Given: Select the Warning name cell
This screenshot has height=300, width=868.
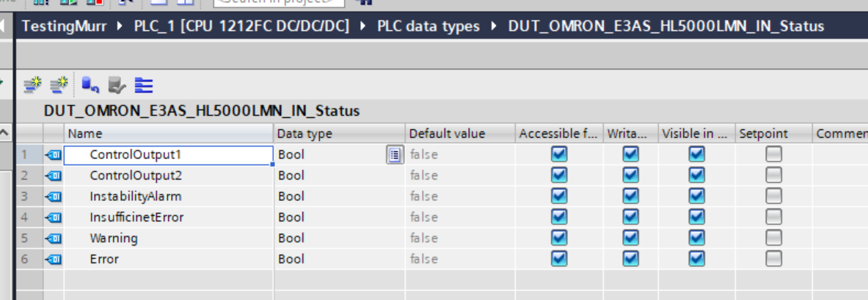Looking at the screenshot, I should (169, 238).
